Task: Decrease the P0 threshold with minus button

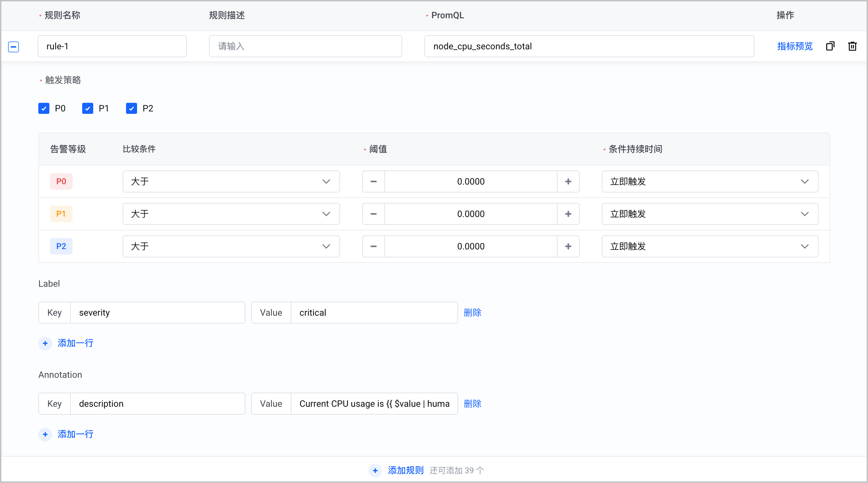Action: click(x=374, y=181)
